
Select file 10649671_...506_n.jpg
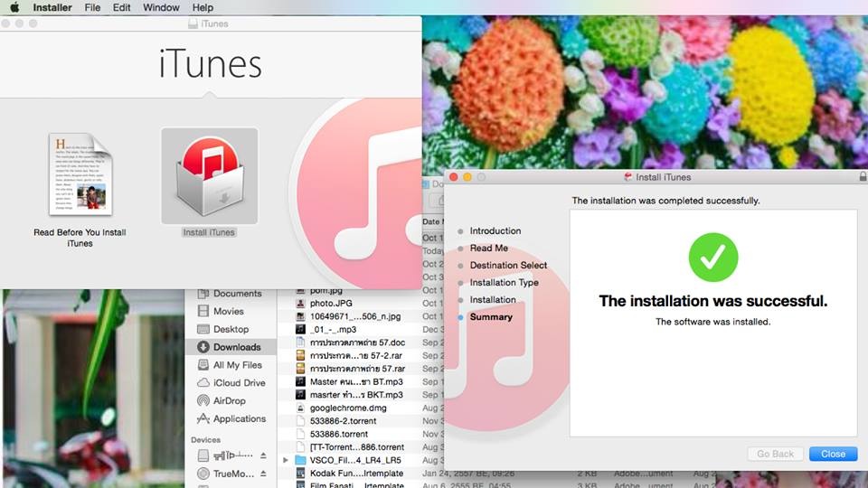[x=355, y=316]
